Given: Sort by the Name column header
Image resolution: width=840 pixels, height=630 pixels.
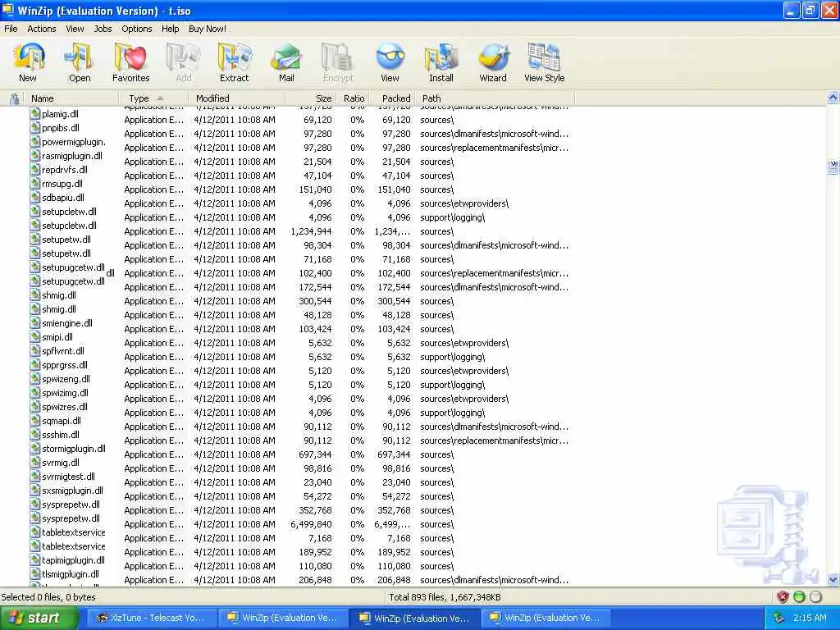Looking at the screenshot, I should tap(72, 98).
